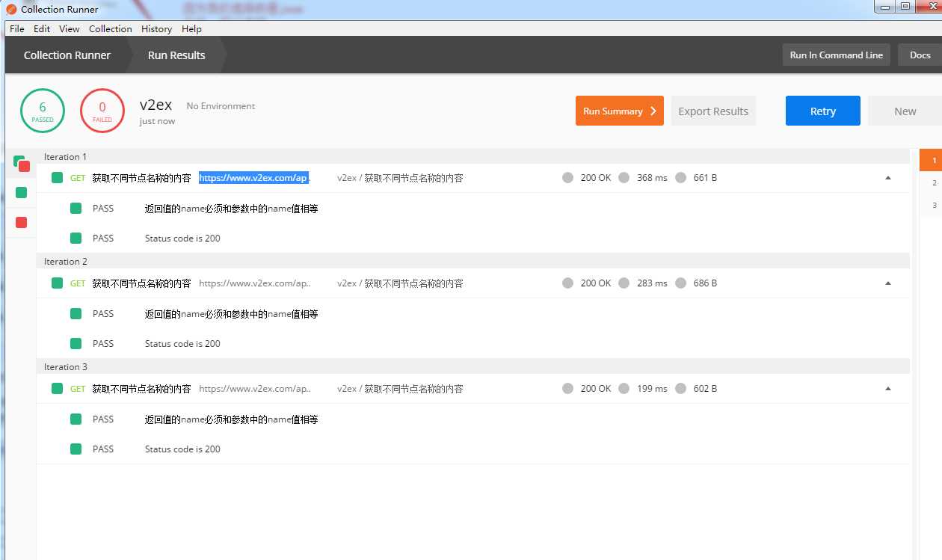This screenshot has width=942, height=560.
Task: Select the Run Results tab
Action: (176, 55)
